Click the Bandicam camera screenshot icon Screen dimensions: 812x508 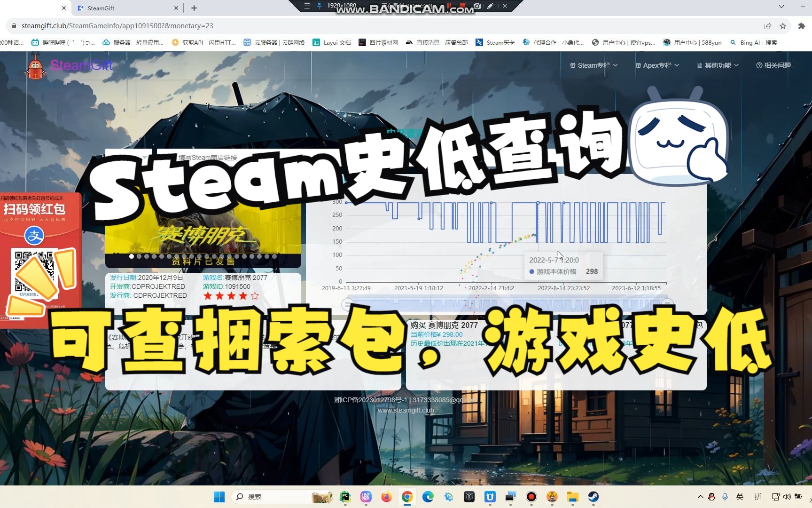click(477, 6)
